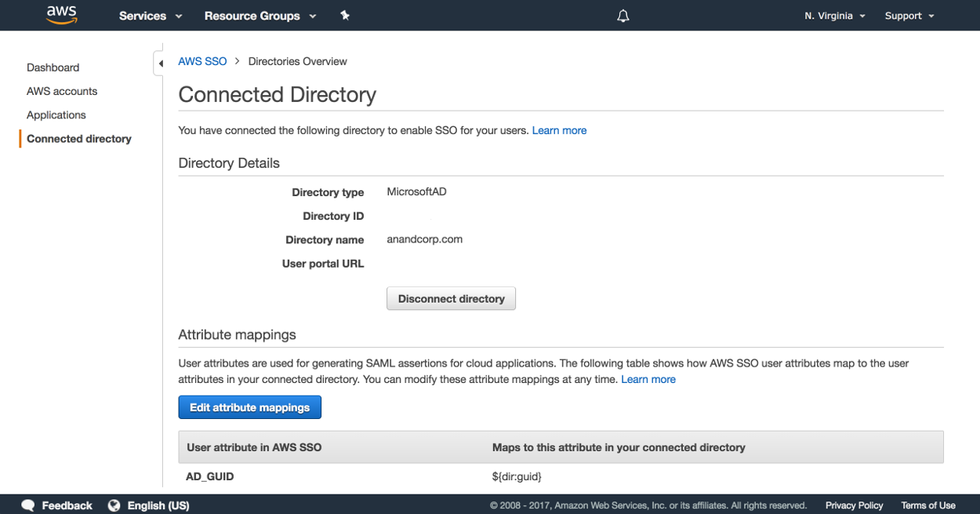The width and height of the screenshot is (980, 514).
Task: Click the Maps to this attribute column header
Action: point(619,447)
